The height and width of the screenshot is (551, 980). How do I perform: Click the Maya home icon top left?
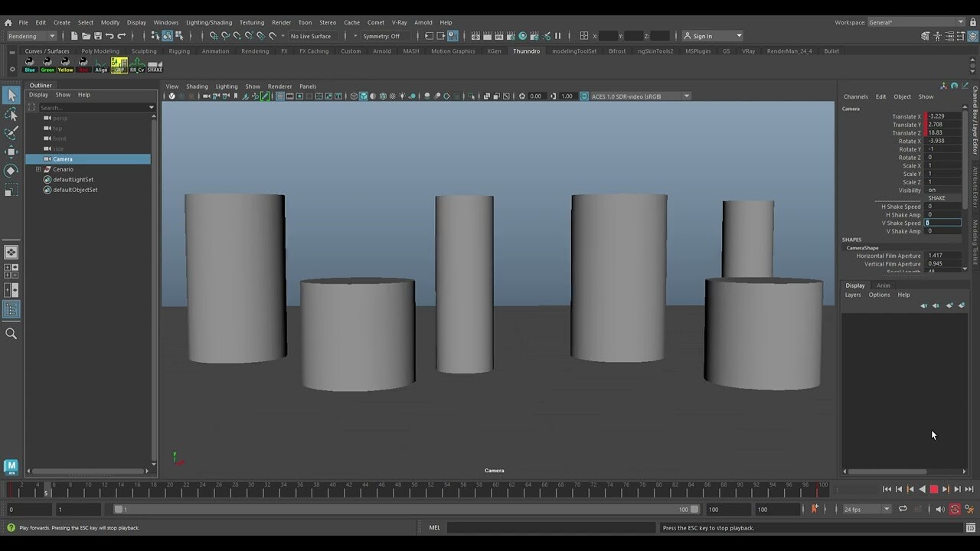(11, 22)
